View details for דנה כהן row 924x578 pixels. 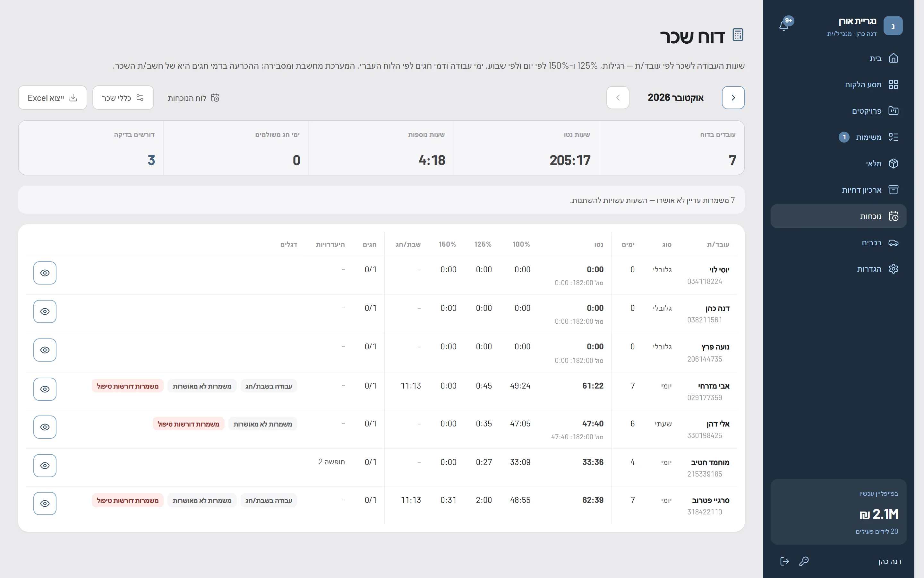coord(45,311)
